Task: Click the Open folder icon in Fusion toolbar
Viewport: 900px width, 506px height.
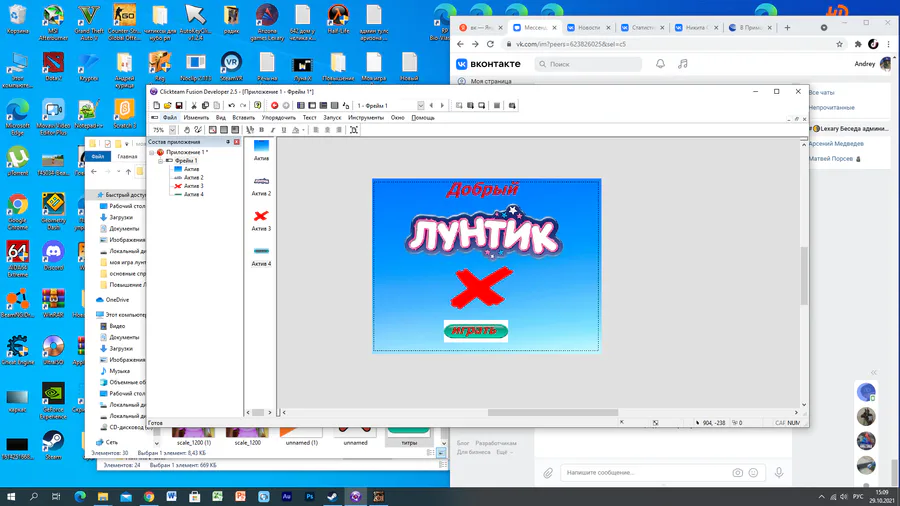Action: pos(168,106)
